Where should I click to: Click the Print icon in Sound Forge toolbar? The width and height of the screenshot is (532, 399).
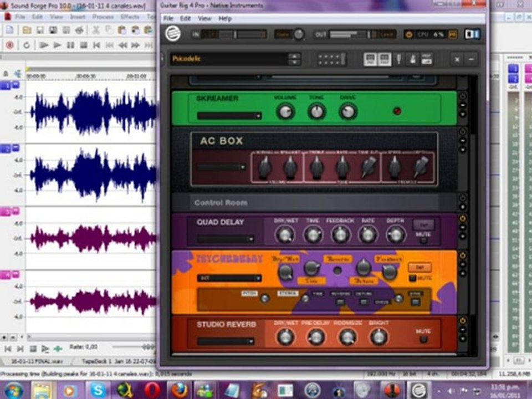coord(79,30)
